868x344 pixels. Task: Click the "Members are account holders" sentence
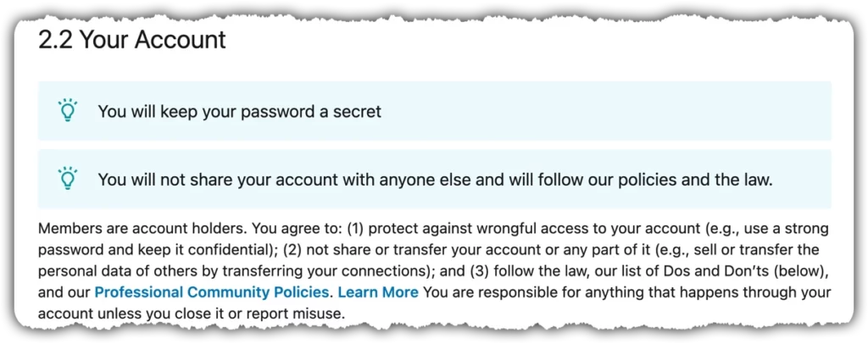coord(127,230)
